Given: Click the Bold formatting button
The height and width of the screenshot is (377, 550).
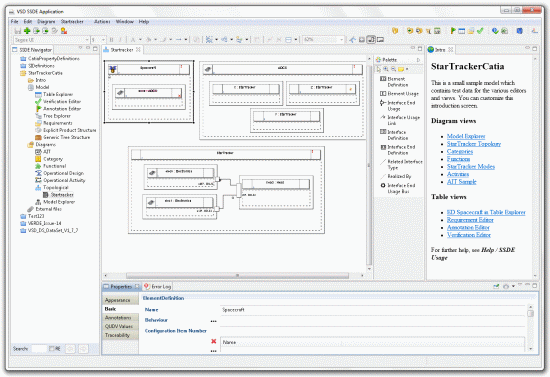Looking at the screenshot, I should click(112, 40).
